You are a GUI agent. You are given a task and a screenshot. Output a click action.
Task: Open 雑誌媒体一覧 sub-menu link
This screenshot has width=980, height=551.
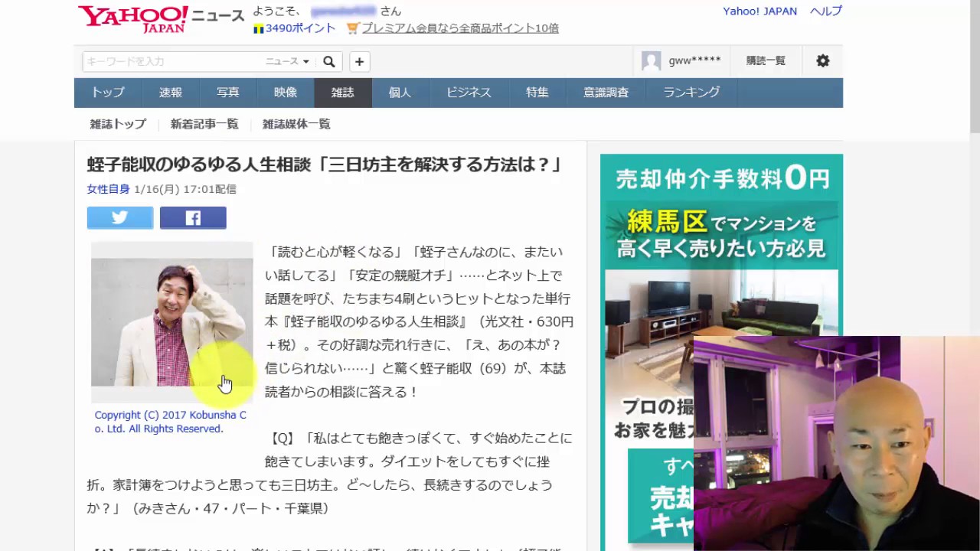pyautogui.click(x=296, y=124)
